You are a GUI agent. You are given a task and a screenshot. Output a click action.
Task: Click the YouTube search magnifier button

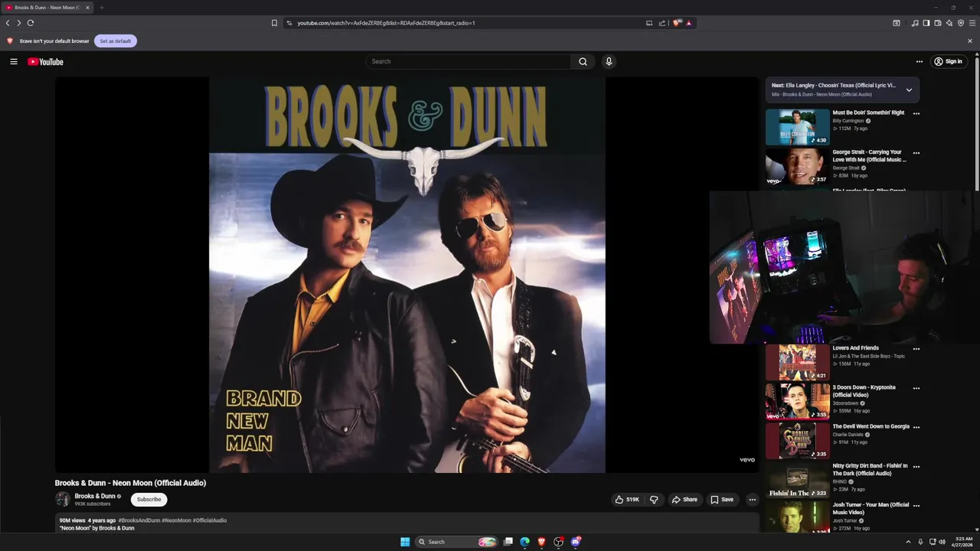[x=583, y=61]
